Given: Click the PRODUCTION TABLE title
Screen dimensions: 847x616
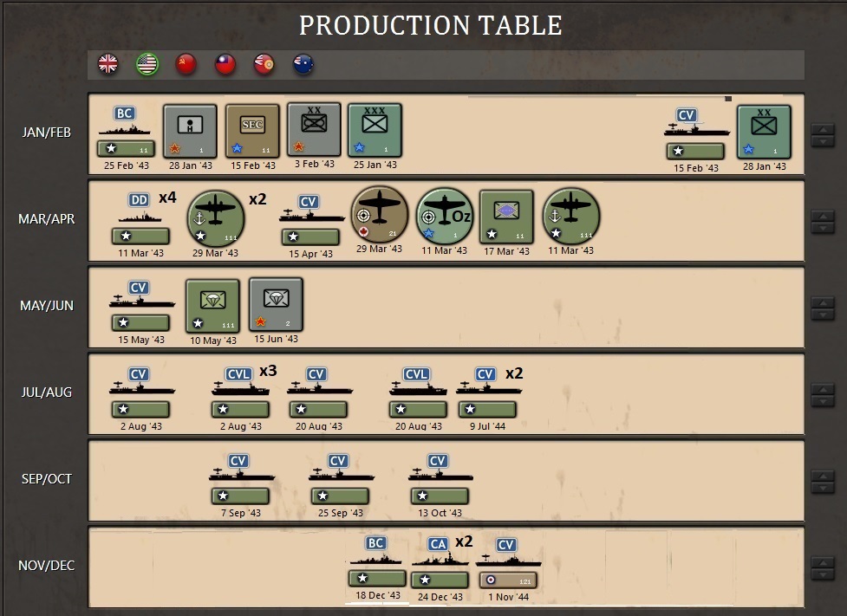Looking at the screenshot, I should tap(431, 25).
